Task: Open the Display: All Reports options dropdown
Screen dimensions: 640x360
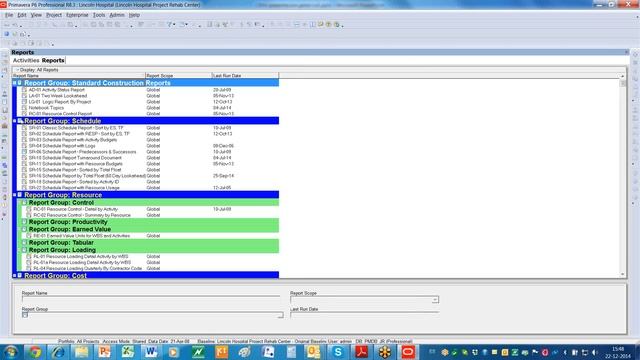Action: 37,70
